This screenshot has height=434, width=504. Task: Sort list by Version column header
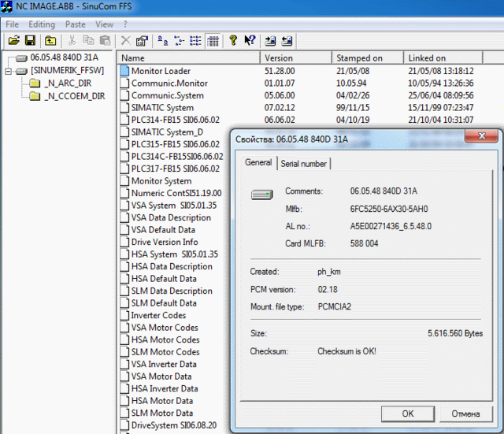click(296, 57)
